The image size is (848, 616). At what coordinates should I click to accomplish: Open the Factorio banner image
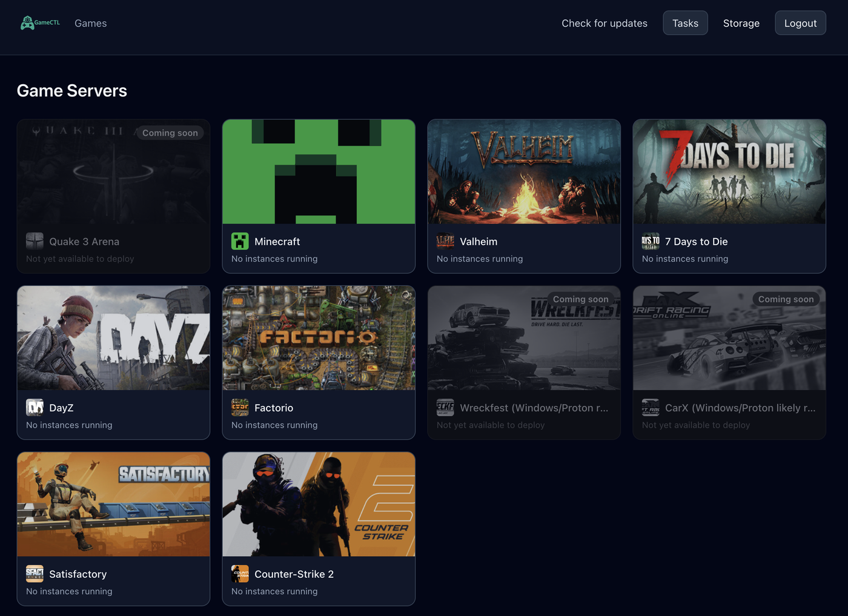pos(319,338)
